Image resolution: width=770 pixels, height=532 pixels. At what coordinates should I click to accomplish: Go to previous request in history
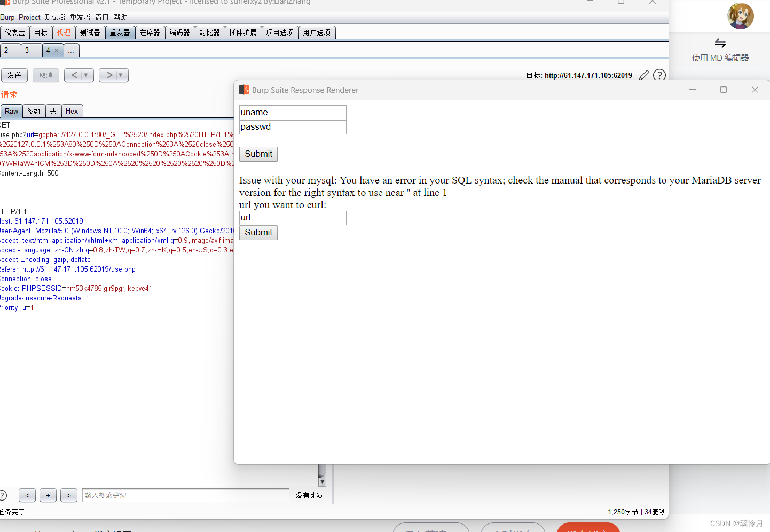(x=74, y=75)
